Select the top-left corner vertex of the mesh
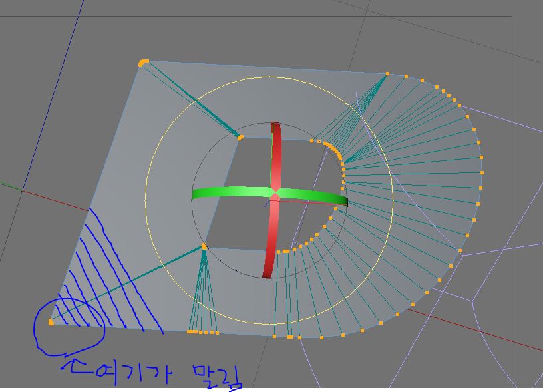The image size is (543, 392). click(x=143, y=63)
